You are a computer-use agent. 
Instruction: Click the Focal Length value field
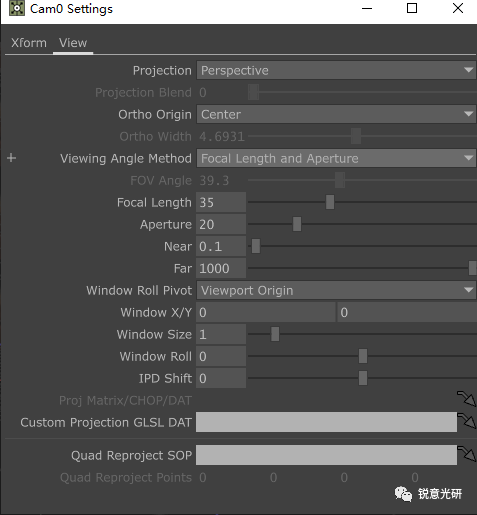[221, 202]
